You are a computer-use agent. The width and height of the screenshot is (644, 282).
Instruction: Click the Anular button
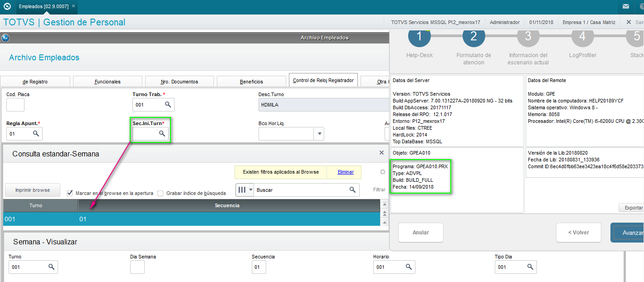(x=421, y=233)
